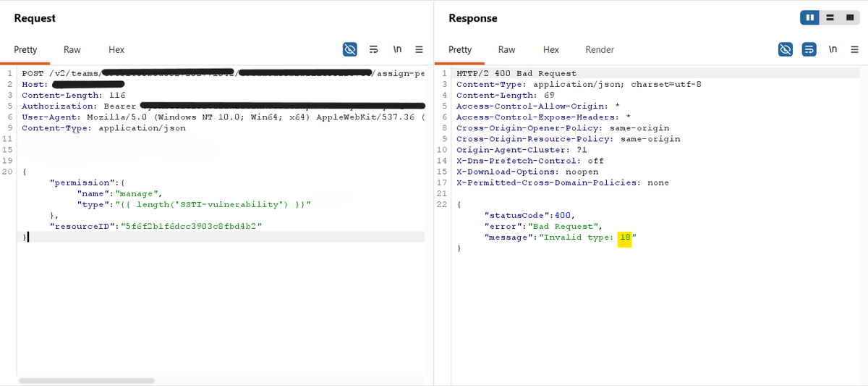Click the Access-Control-Expose-Headers header
The image size is (868, 386).
tap(543, 117)
